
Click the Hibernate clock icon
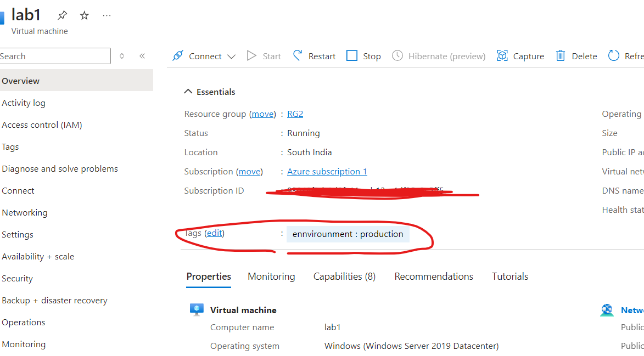[397, 55]
